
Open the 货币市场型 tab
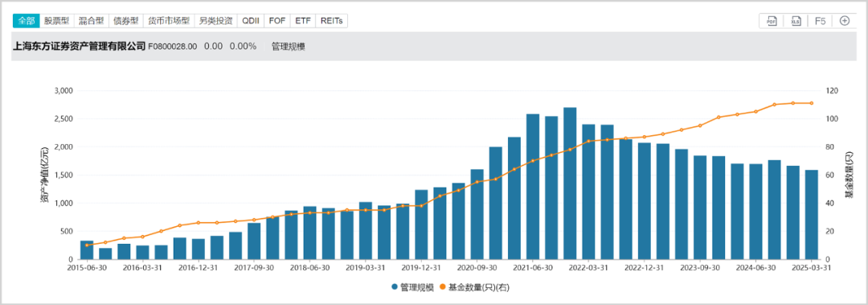(x=168, y=21)
